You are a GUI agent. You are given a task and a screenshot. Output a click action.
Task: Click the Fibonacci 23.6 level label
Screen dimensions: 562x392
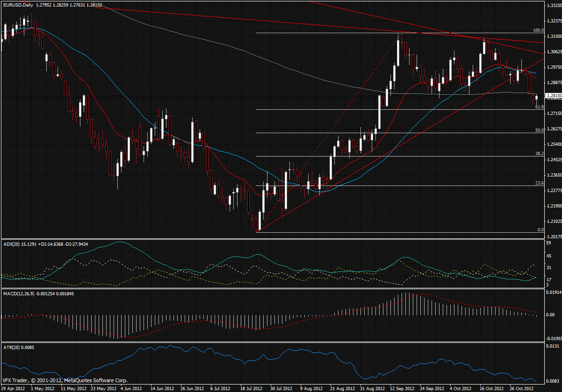tap(539, 183)
